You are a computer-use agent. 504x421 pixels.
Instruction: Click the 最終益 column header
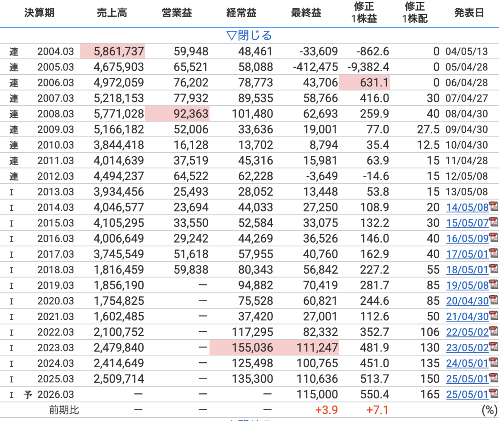tap(306, 13)
